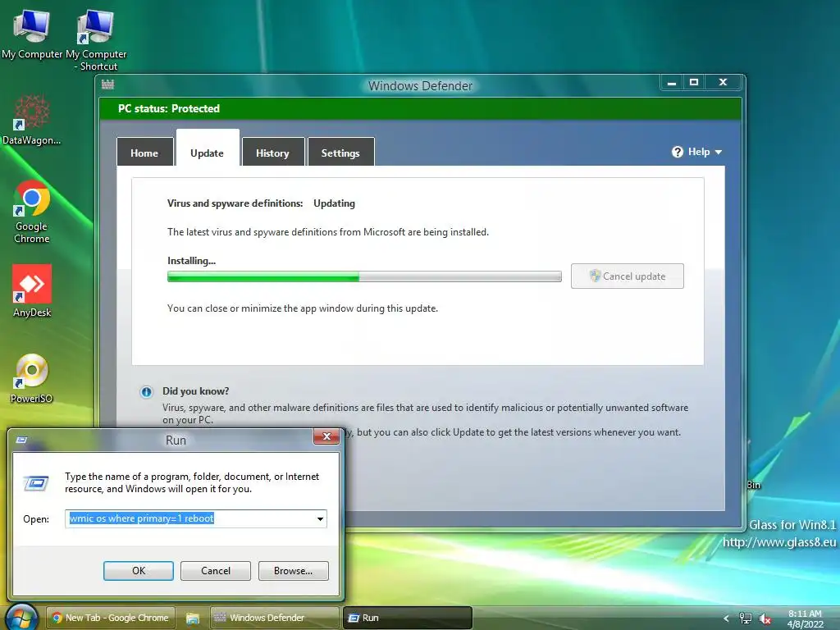The width and height of the screenshot is (840, 630).
Task: Click the Windows Defender taskbar button
Action: pyautogui.click(x=274, y=618)
